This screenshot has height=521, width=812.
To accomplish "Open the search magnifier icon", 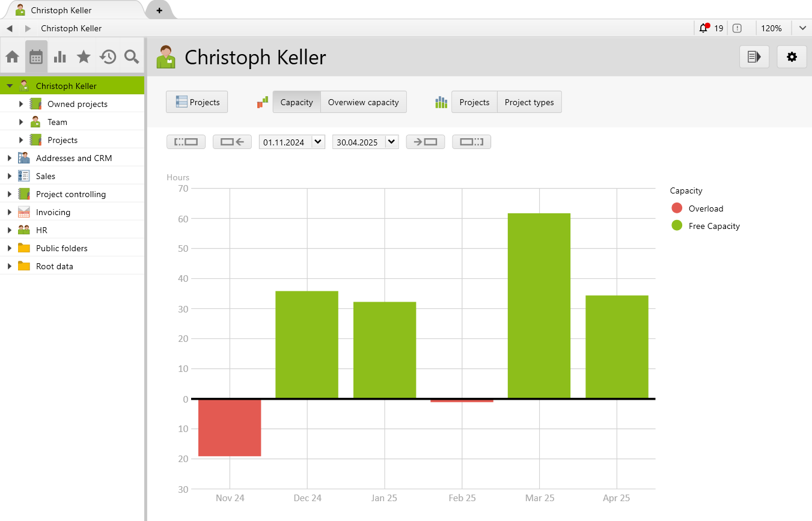I will [x=132, y=57].
